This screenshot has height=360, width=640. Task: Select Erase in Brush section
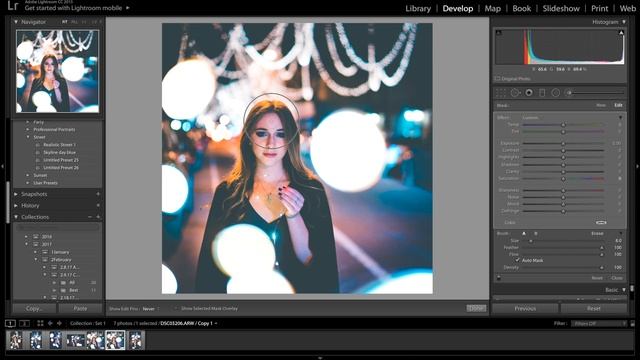(x=597, y=233)
